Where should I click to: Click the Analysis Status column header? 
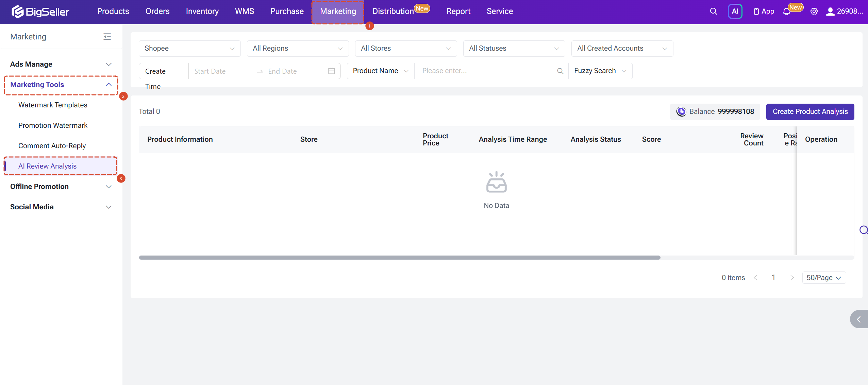(596, 139)
